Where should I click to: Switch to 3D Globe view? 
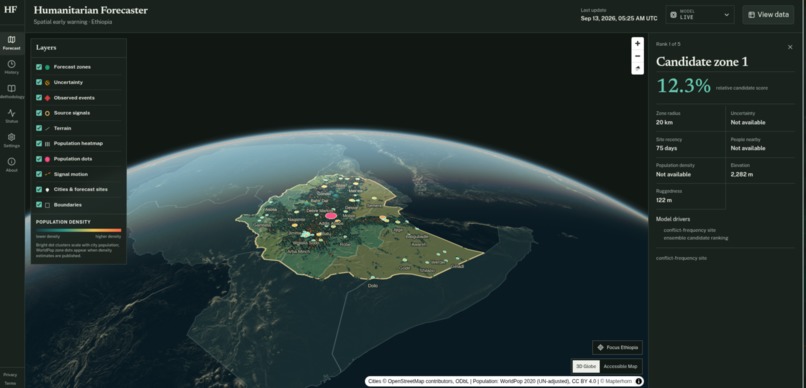click(x=586, y=366)
